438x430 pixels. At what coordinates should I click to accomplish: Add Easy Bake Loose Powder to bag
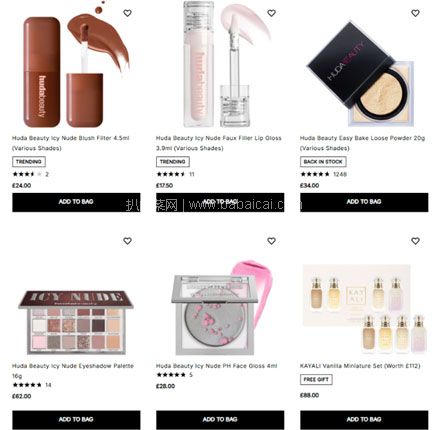(364, 202)
